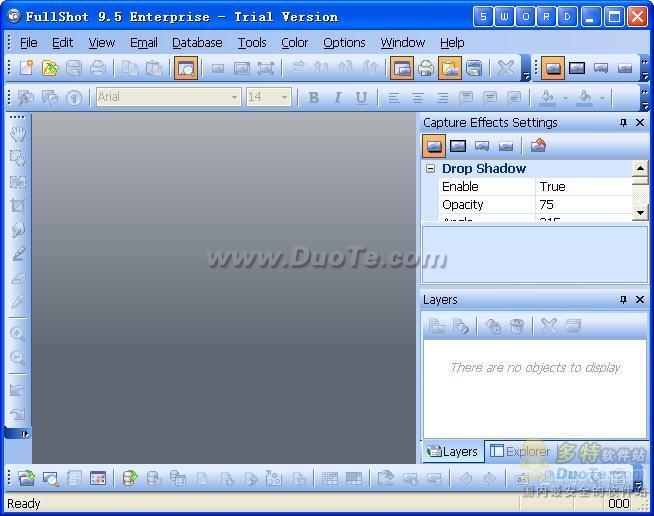Close the Layers panel
The height and width of the screenshot is (516, 654).
[640, 300]
